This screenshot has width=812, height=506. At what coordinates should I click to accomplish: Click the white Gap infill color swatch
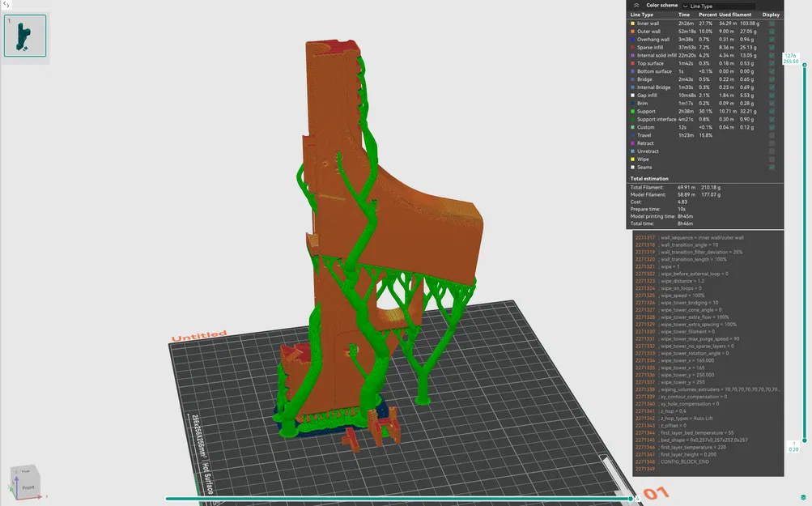tap(632, 96)
